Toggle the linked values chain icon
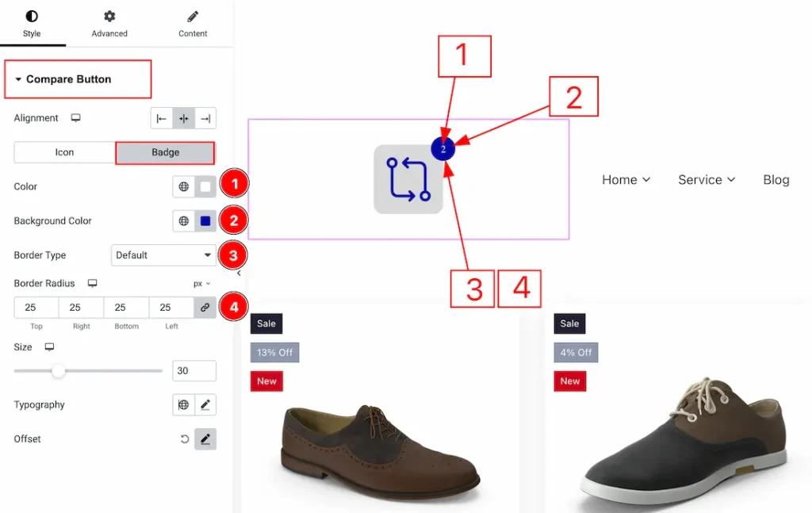Viewport: 812px width, 513px height. pos(205,308)
